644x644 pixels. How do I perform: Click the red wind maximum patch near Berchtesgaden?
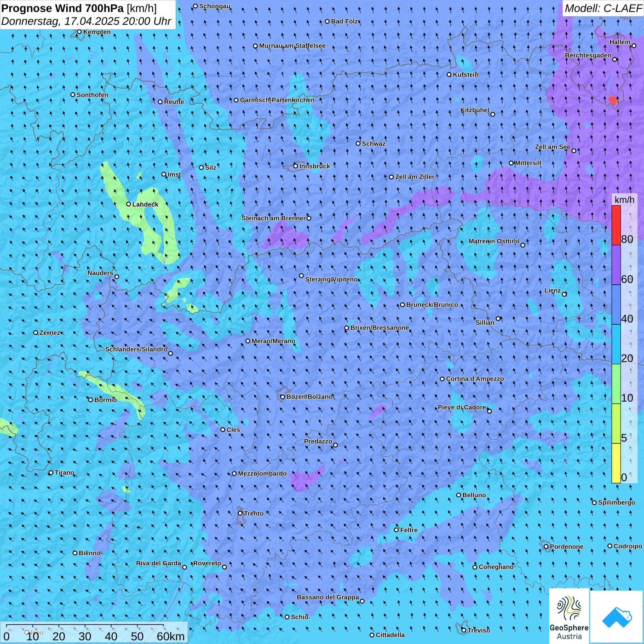point(612,100)
